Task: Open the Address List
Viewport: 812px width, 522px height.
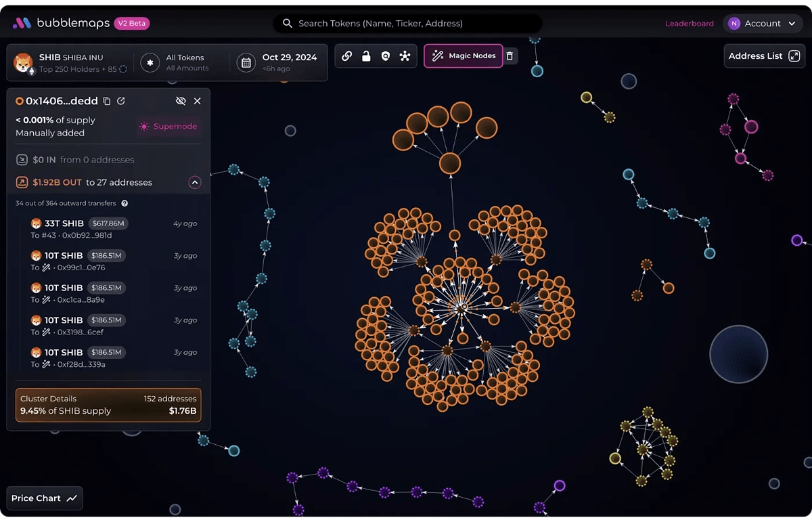Action: [x=764, y=56]
